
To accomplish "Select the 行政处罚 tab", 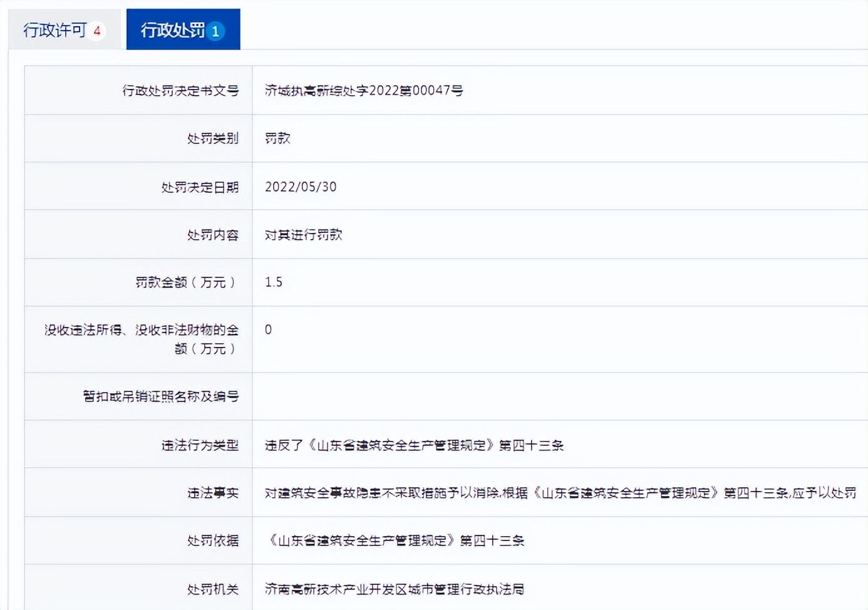I will pos(183,29).
